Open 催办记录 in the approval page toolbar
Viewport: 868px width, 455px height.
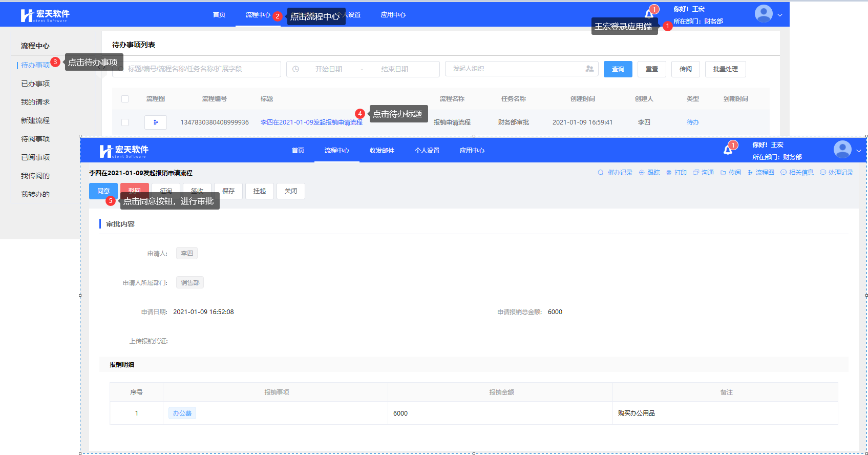click(x=615, y=173)
